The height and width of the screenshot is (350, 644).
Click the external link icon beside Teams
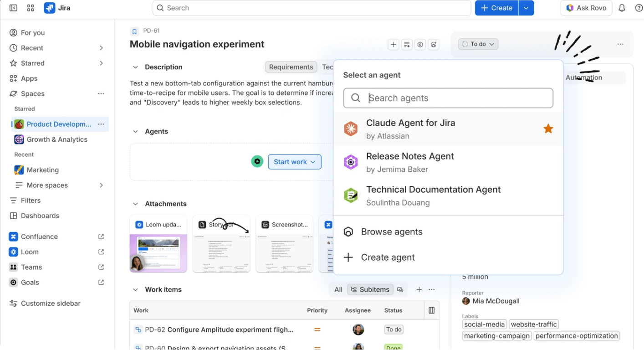click(x=101, y=267)
